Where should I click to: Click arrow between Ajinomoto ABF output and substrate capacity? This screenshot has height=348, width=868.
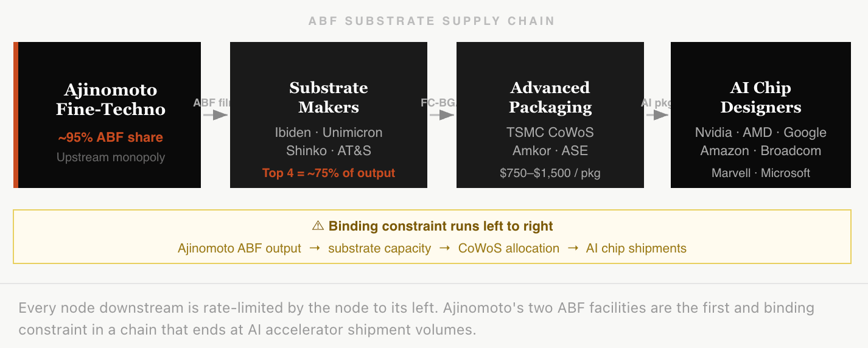[x=315, y=248]
